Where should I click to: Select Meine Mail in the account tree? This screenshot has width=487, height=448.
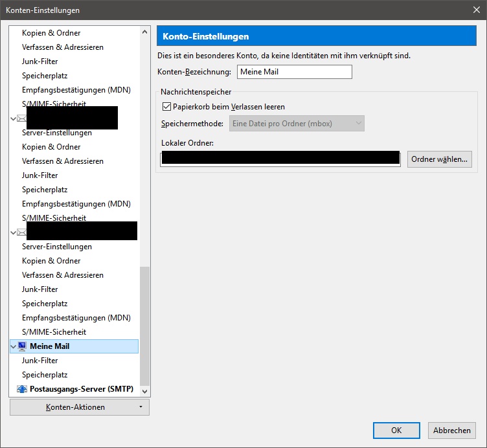[x=74, y=346]
